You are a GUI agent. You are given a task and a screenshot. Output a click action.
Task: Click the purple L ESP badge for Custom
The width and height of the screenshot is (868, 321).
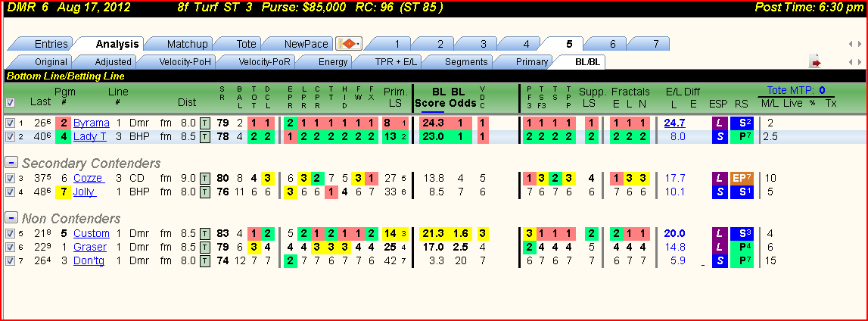718,233
